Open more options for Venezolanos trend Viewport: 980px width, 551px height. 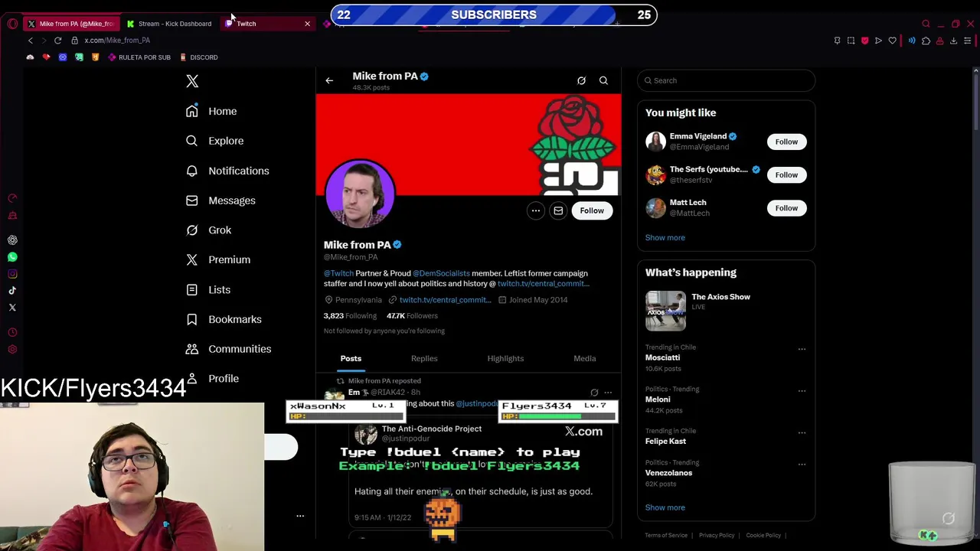coord(802,464)
